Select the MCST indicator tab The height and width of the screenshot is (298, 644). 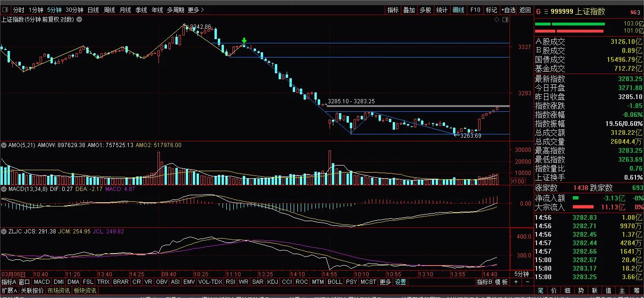click(x=368, y=282)
